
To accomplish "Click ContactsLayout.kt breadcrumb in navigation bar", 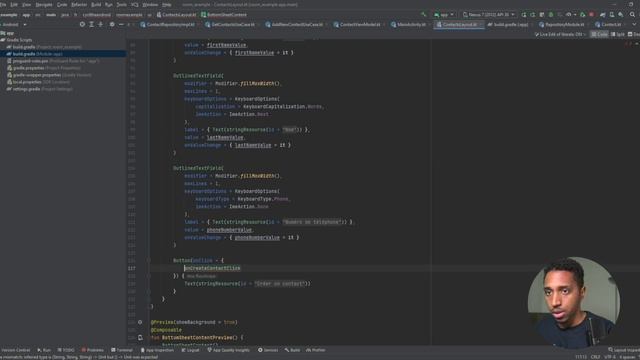I will point(176,15).
